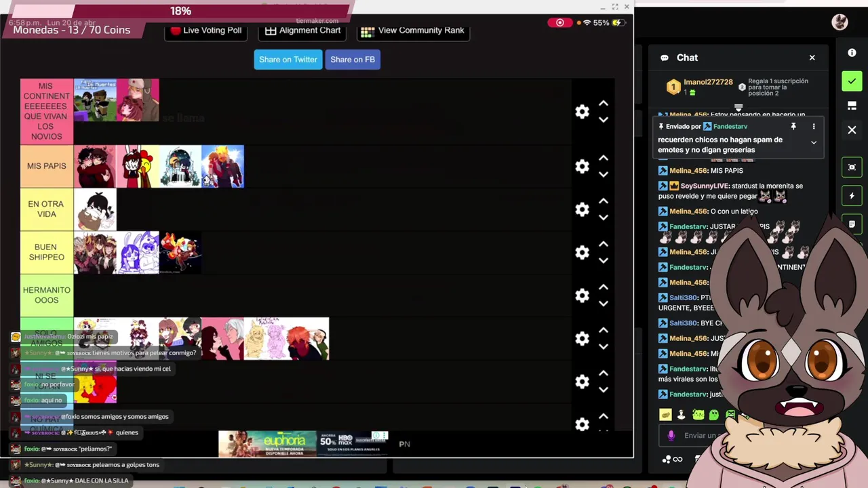The width and height of the screenshot is (868, 488).
Task: Click the screenshot capture sidebar icon
Action: (852, 167)
